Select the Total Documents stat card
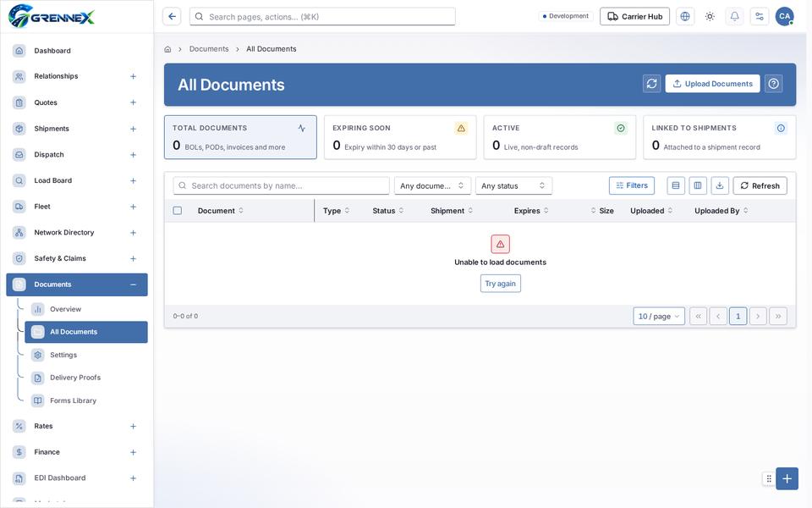812x508 pixels. coord(240,137)
